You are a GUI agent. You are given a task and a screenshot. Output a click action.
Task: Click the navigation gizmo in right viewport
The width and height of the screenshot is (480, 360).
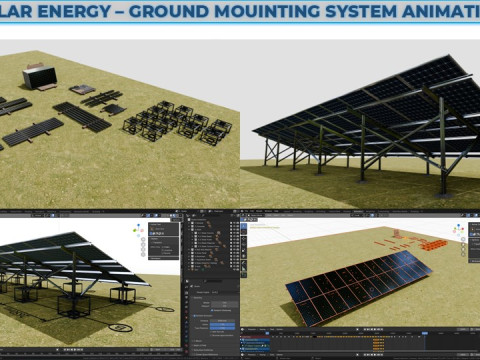coord(458,230)
